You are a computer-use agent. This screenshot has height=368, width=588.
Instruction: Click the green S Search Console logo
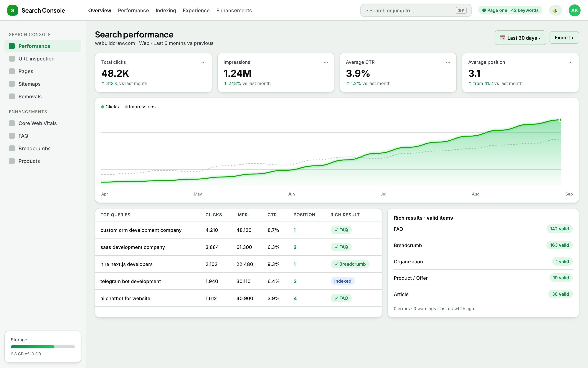pos(12,10)
